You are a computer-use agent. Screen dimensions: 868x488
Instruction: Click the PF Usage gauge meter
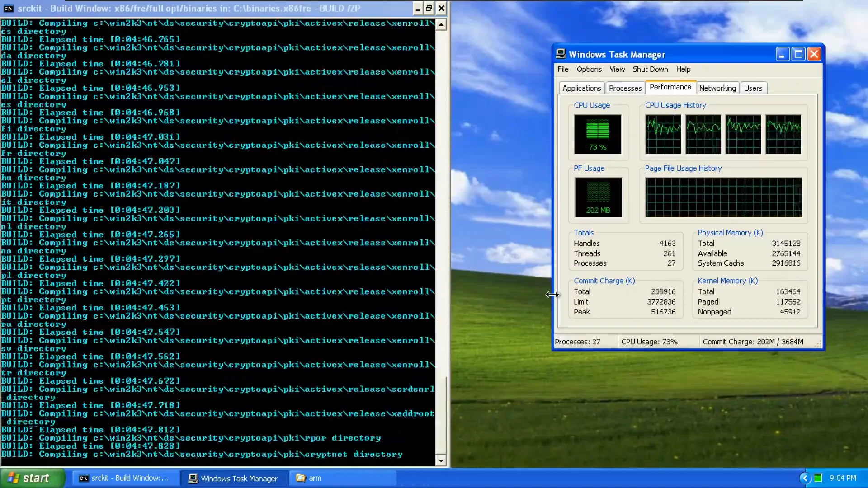coord(598,197)
